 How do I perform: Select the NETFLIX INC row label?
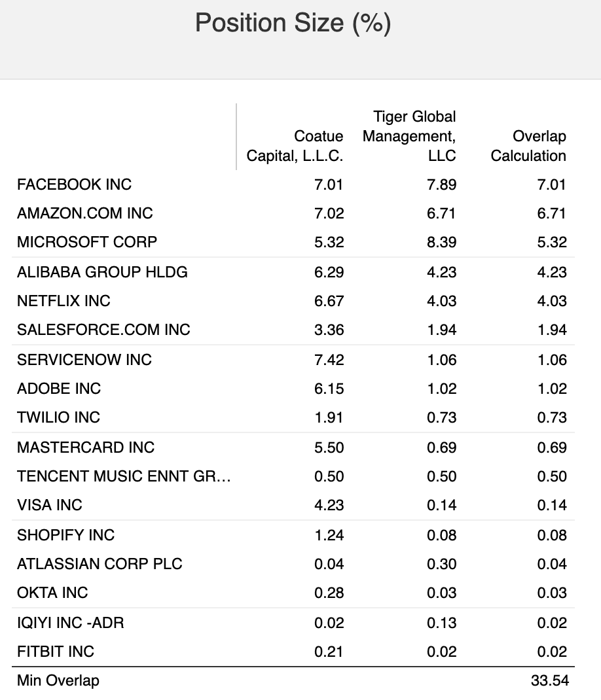point(64,301)
